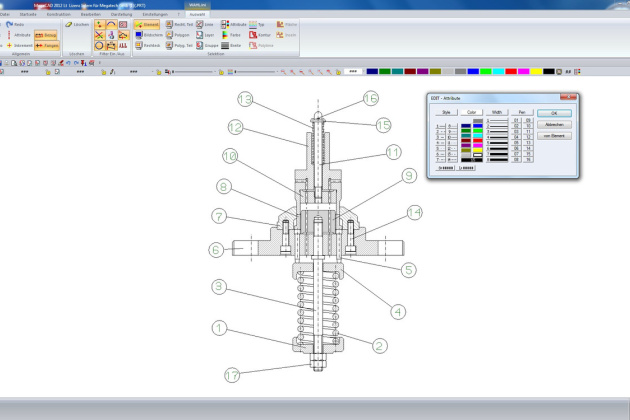This screenshot has height=420, width=630.
Task: Click the Löschen (delete) icon
Action: 69,23
